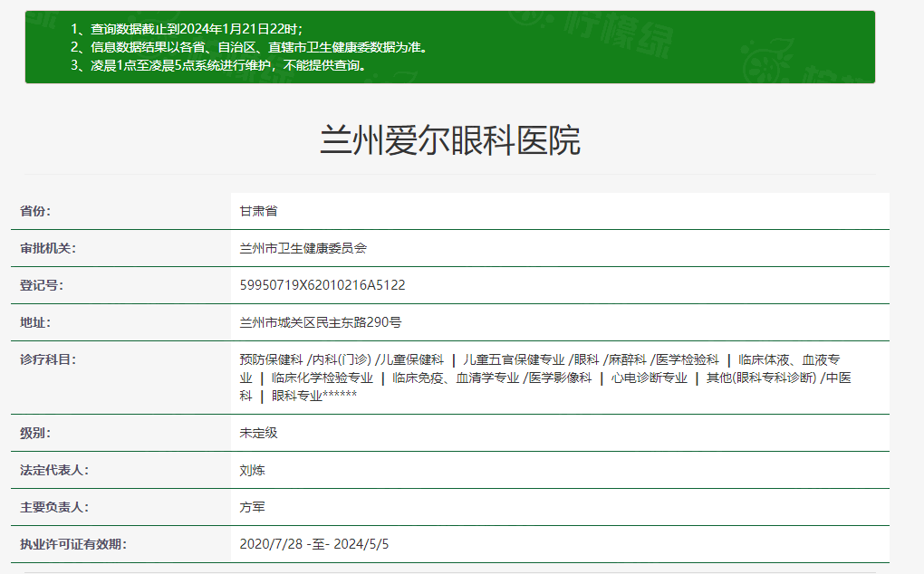Viewport: 924px width, 574px height.
Task: Click the 登记号 row label
Action: (x=36, y=284)
